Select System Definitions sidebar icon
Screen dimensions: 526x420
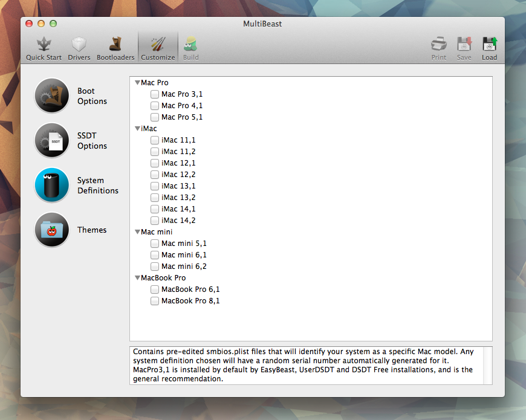tap(51, 185)
